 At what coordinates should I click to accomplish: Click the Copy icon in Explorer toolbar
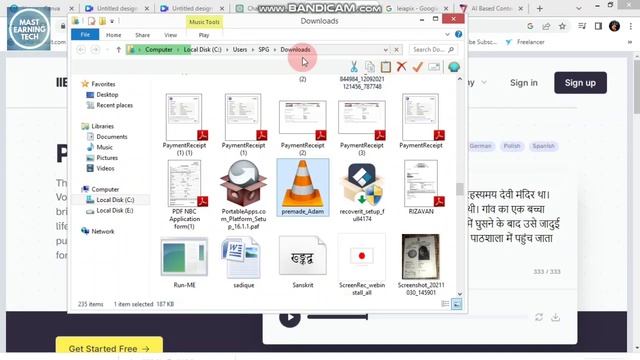point(370,67)
